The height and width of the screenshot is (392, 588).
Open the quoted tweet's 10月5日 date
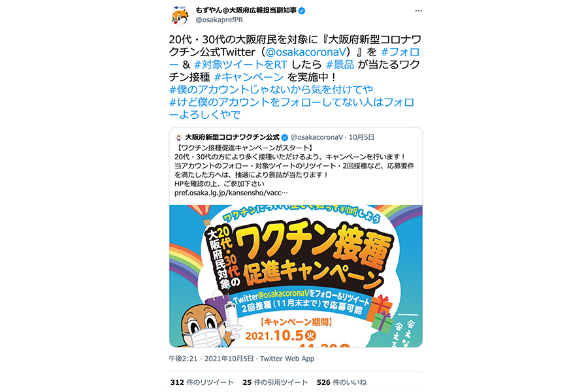[361, 137]
